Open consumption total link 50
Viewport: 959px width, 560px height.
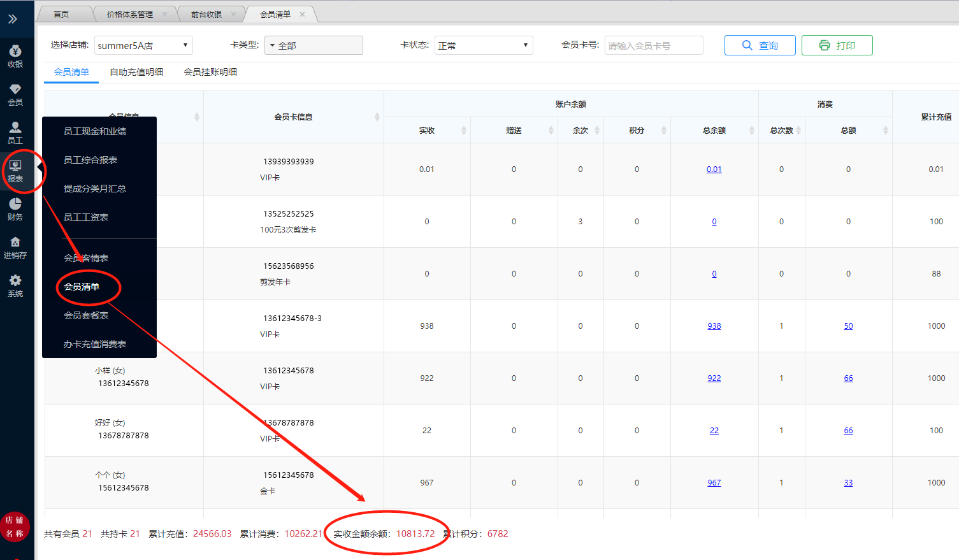[x=849, y=326]
